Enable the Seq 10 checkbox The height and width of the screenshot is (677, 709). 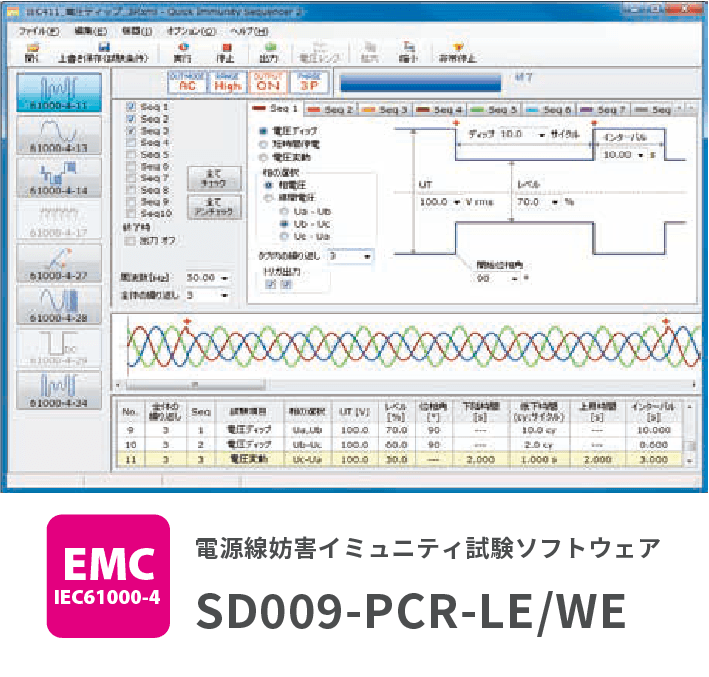[x=131, y=213]
